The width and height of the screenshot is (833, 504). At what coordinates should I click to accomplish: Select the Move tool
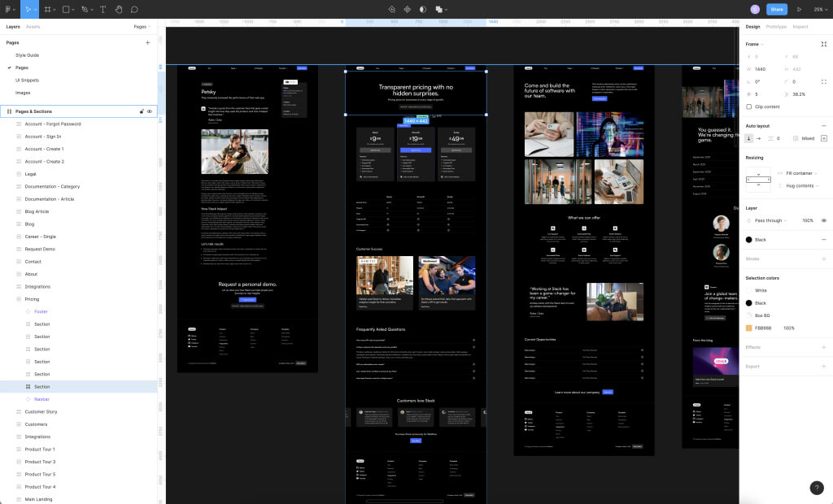tap(28, 9)
